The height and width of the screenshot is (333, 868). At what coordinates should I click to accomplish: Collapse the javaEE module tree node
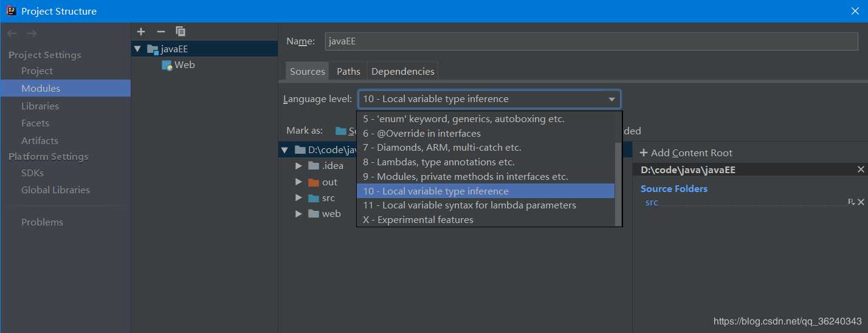click(137, 49)
